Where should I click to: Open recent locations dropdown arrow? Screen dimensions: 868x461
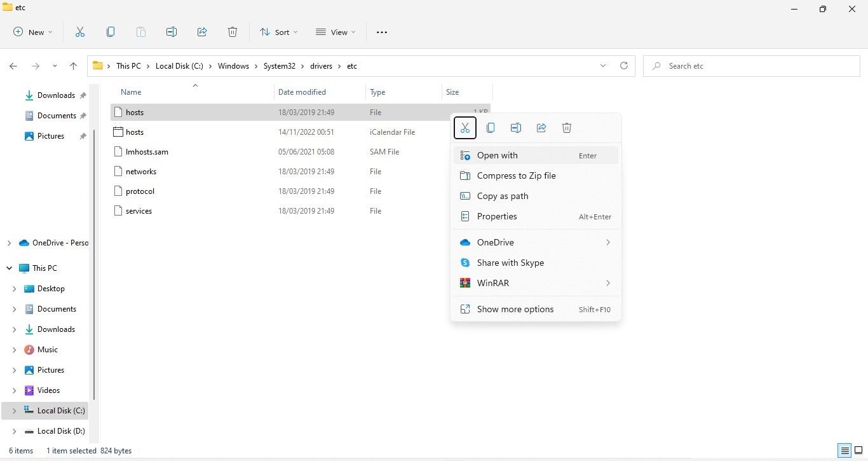click(x=55, y=65)
